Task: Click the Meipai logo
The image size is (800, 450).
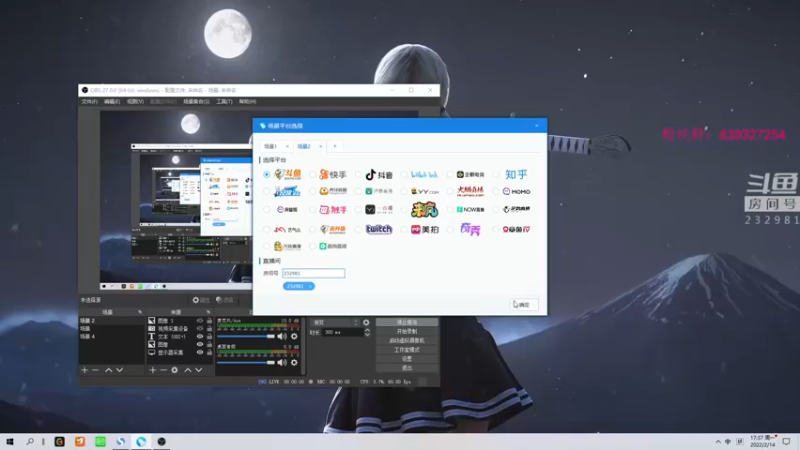Action: coord(424,230)
